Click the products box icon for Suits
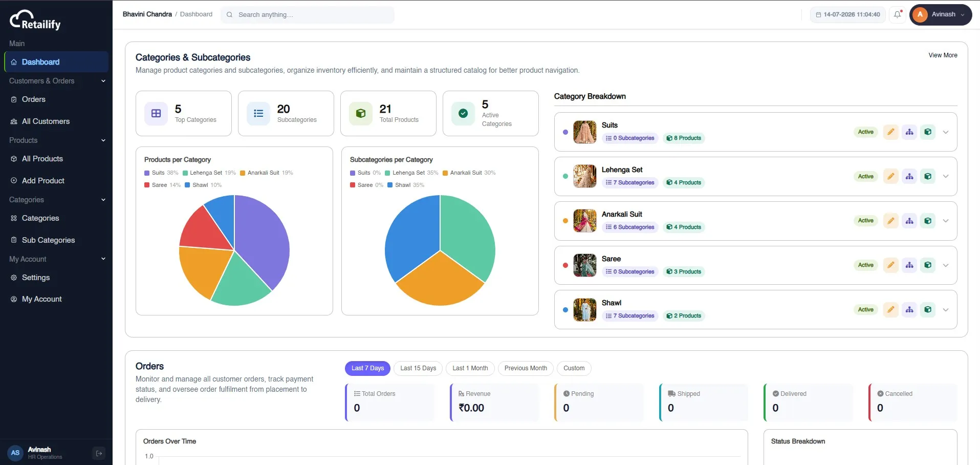 (928, 132)
